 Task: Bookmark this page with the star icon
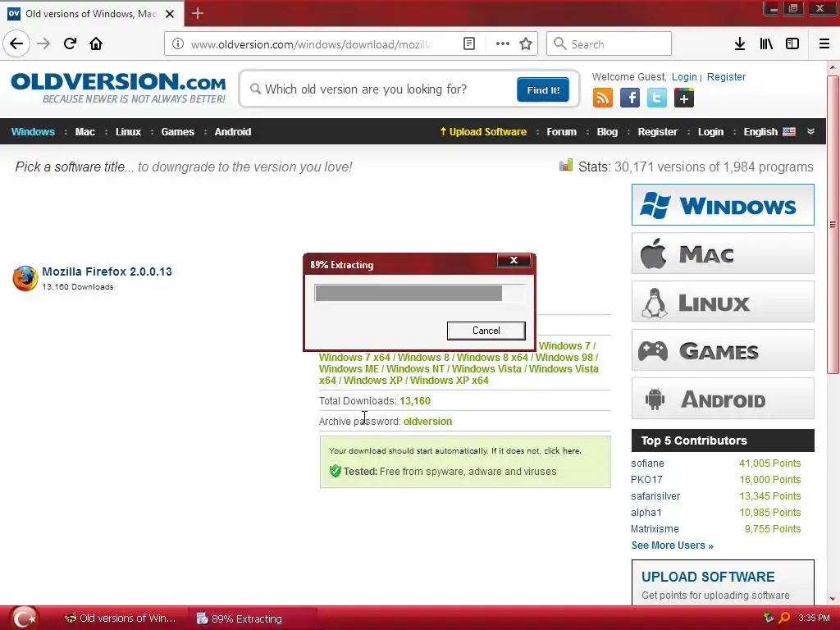[x=526, y=44]
